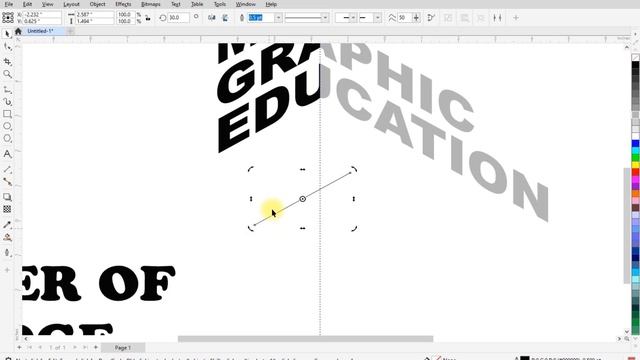Click the outline width field
The height and width of the screenshot is (360, 640).
(261, 18)
